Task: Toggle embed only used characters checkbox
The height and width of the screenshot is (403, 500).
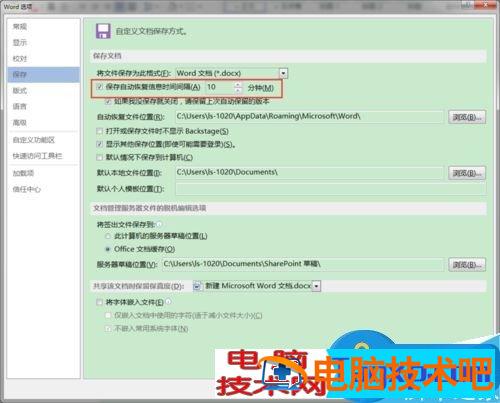Action: tap(108, 315)
